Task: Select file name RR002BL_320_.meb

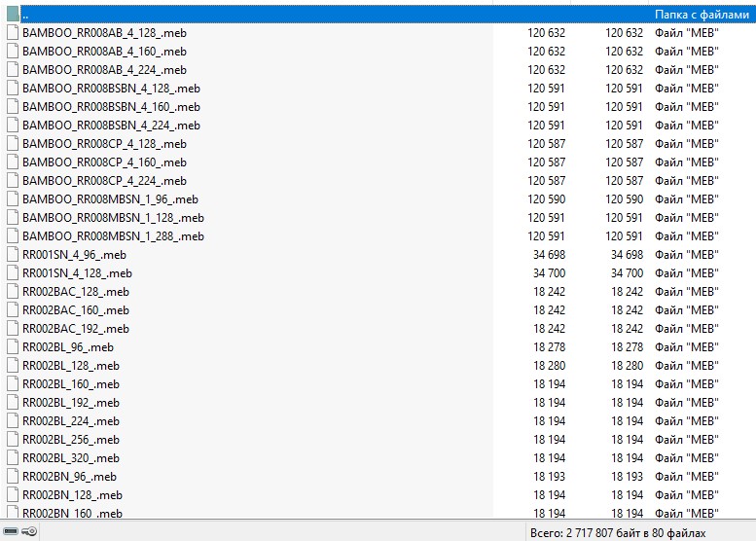Action: coord(71,458)
